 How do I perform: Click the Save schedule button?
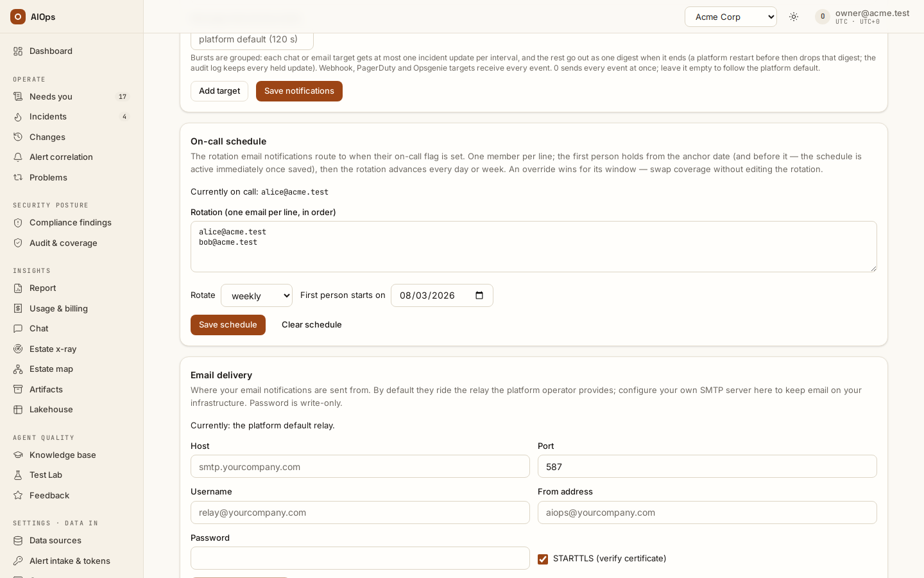click(x=228, y=325)
